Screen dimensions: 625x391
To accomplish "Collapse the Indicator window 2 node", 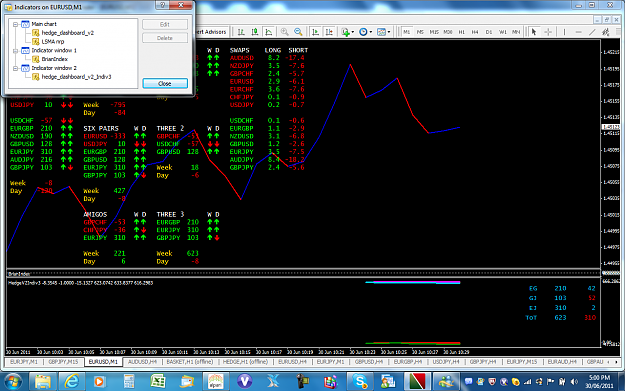I will [x=16, y=68].
